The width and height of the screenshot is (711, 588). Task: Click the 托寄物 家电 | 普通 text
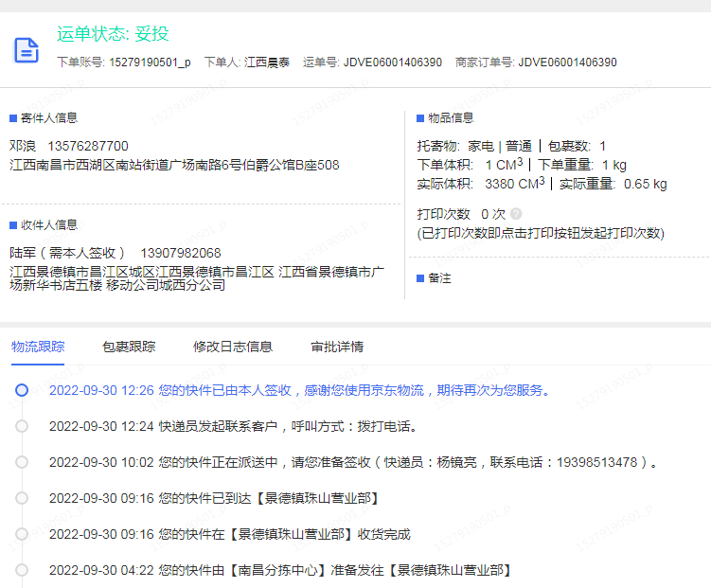point(474,146)
